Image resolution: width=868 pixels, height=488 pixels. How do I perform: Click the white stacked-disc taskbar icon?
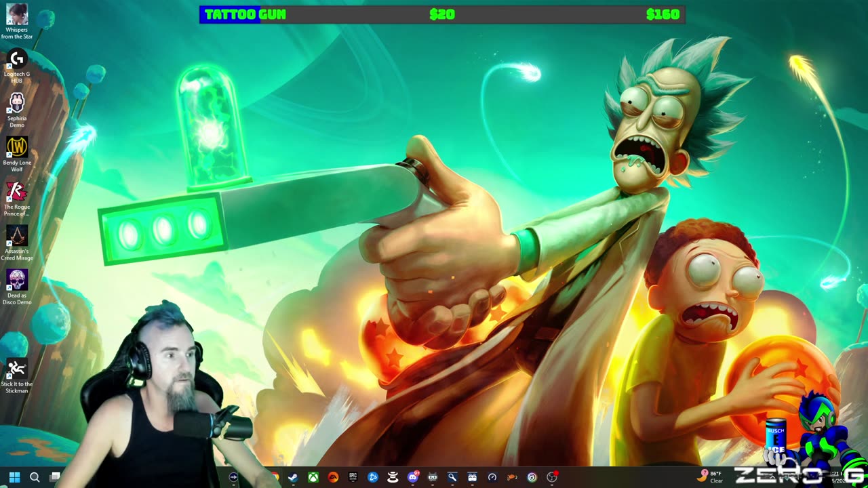[x=393, y=477]
